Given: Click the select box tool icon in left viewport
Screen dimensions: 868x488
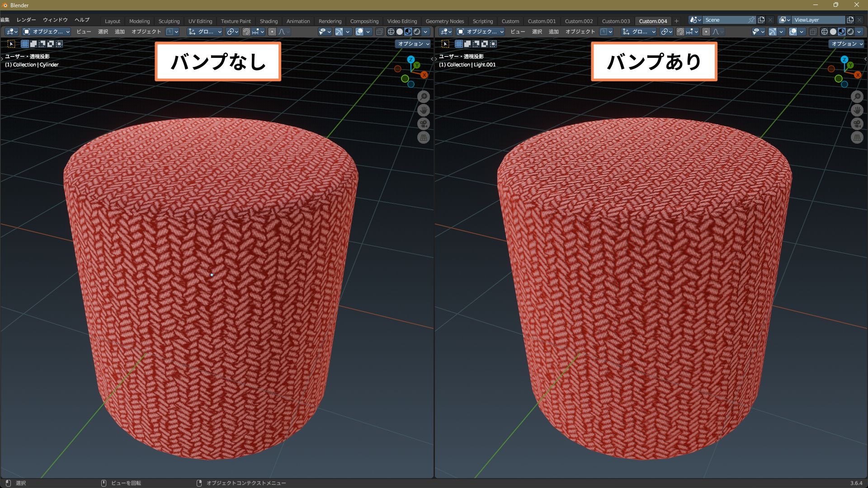Looking at the screenshot, I should tap(11, 44).
